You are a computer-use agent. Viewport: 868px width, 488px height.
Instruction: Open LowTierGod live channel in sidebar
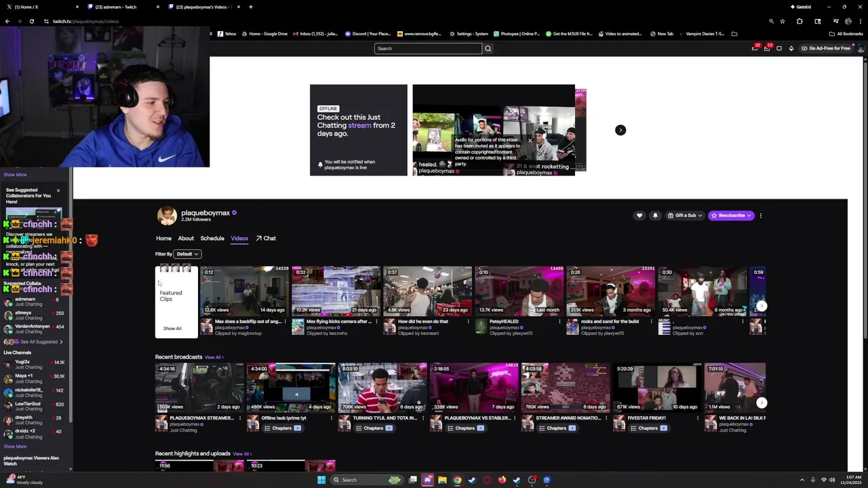[x=34, y=407]
